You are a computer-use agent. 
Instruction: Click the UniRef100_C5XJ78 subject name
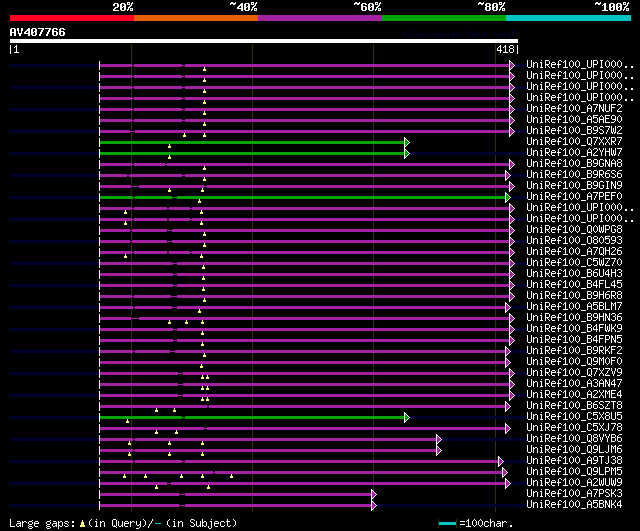(574, 428)
